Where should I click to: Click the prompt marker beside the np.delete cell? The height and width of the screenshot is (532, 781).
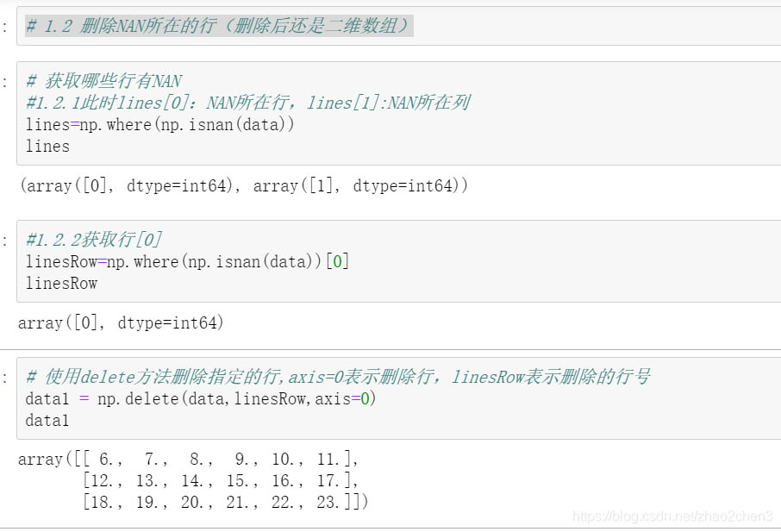pyautogui.click(x=6, y=378)
